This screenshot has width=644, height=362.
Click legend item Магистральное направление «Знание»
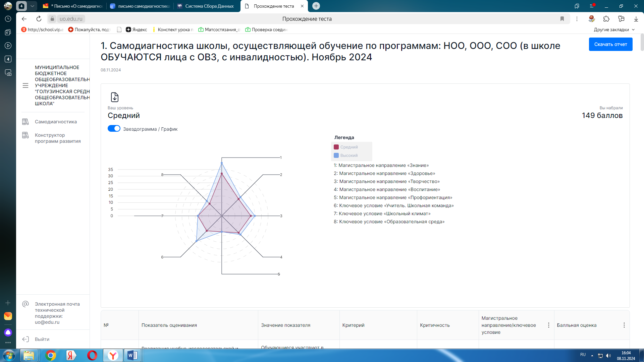pyautogui.click(x=381, y=165)
